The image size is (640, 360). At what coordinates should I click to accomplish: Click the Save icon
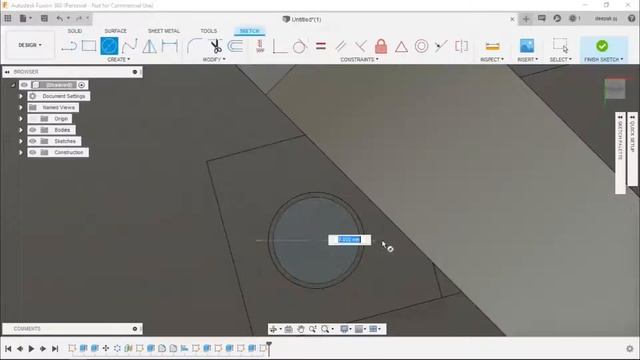point(44,18)
